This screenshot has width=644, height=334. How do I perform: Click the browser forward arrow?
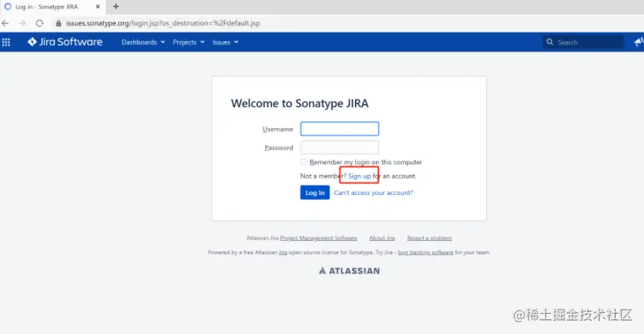[x=22, y=23]
